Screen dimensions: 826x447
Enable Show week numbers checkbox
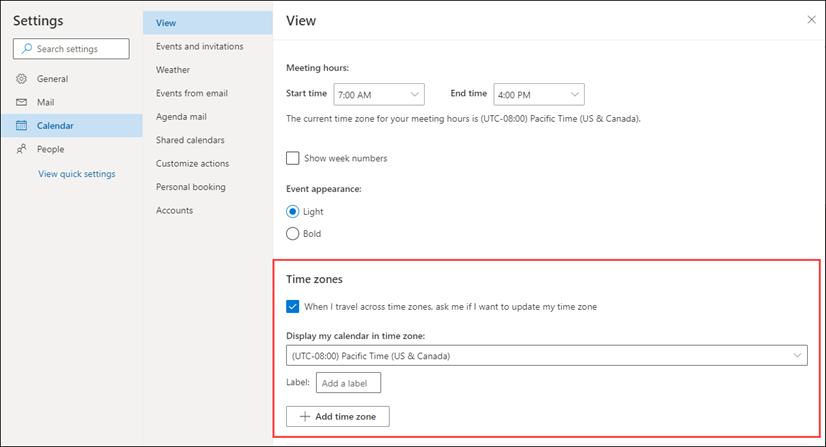(292, 158)
